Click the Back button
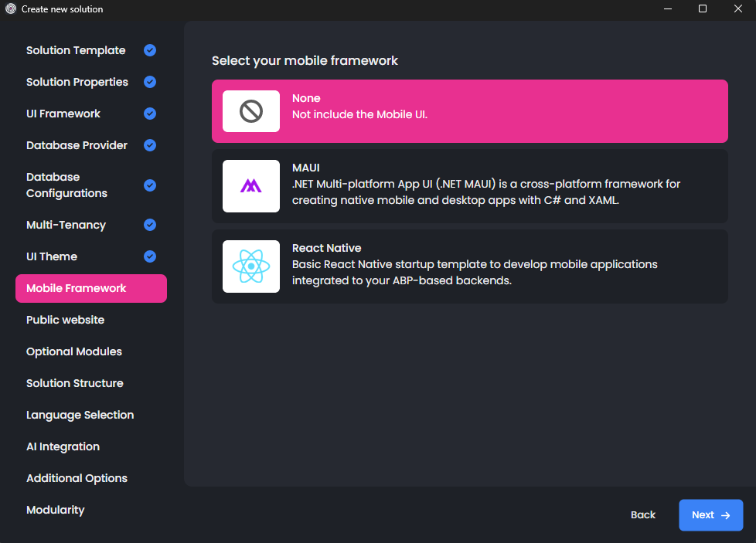The width and height of the screenshot is (756, 543). pos(642,515)
